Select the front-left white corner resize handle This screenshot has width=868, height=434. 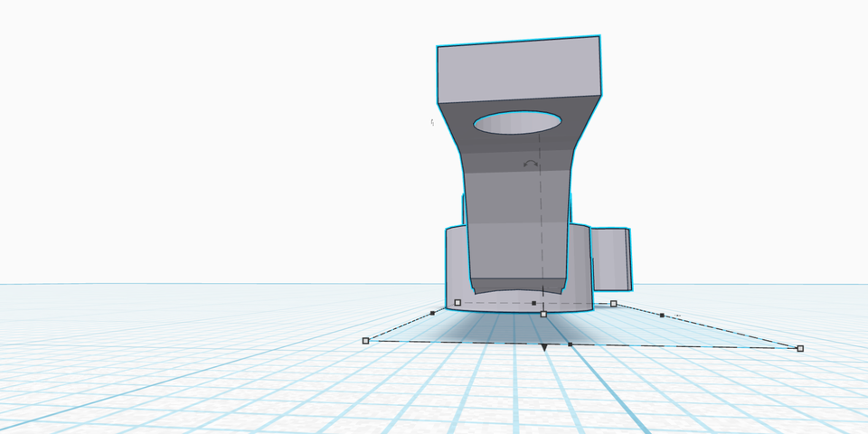[x=366, y=341]
